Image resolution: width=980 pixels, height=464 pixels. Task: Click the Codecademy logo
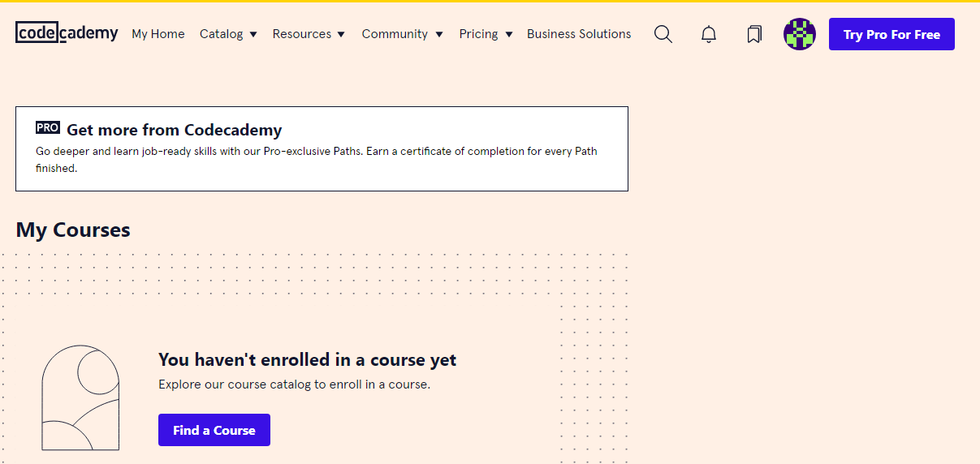coord(67,33)
